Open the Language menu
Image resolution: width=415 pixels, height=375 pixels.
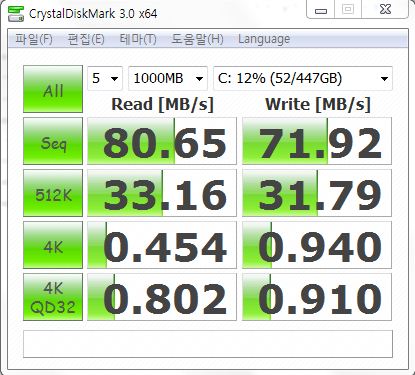(x=264, y=39)
